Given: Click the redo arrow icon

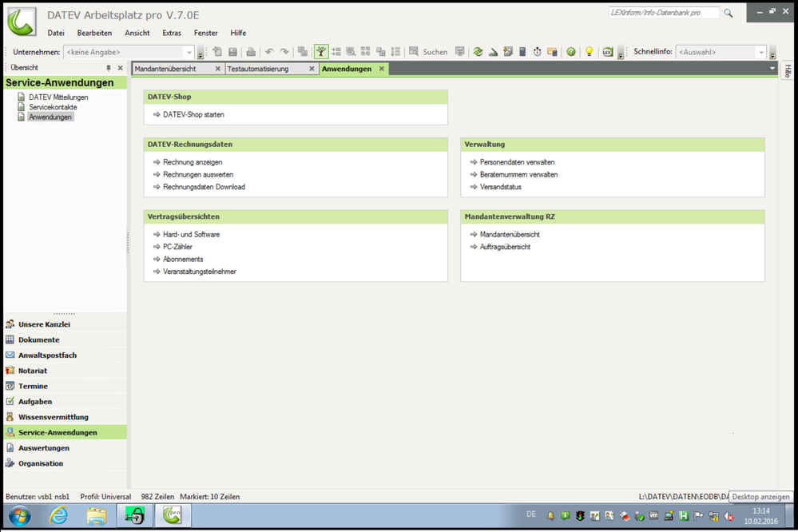Looking at the screenshot, I should pyautogui.click(x=284, y=51).
